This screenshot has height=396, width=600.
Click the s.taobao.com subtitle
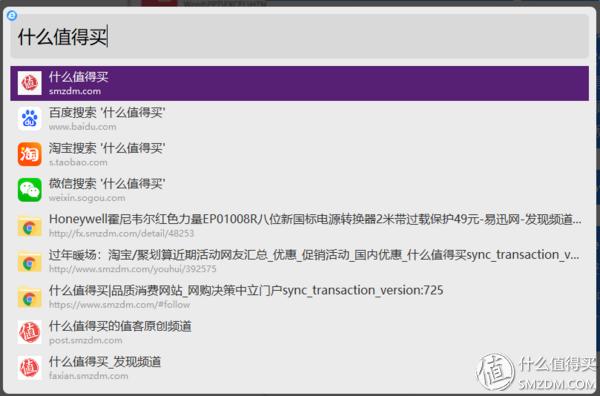coord(78,162)
